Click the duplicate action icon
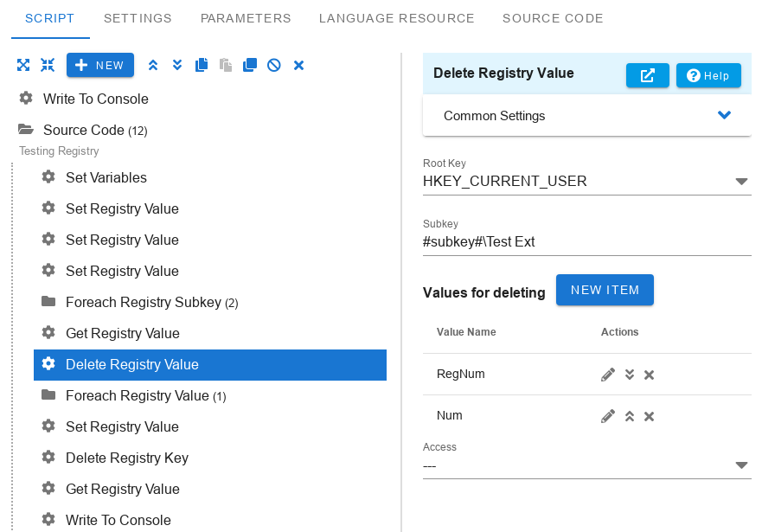Viewport: 762px width, 532px height. coord(250,65)
